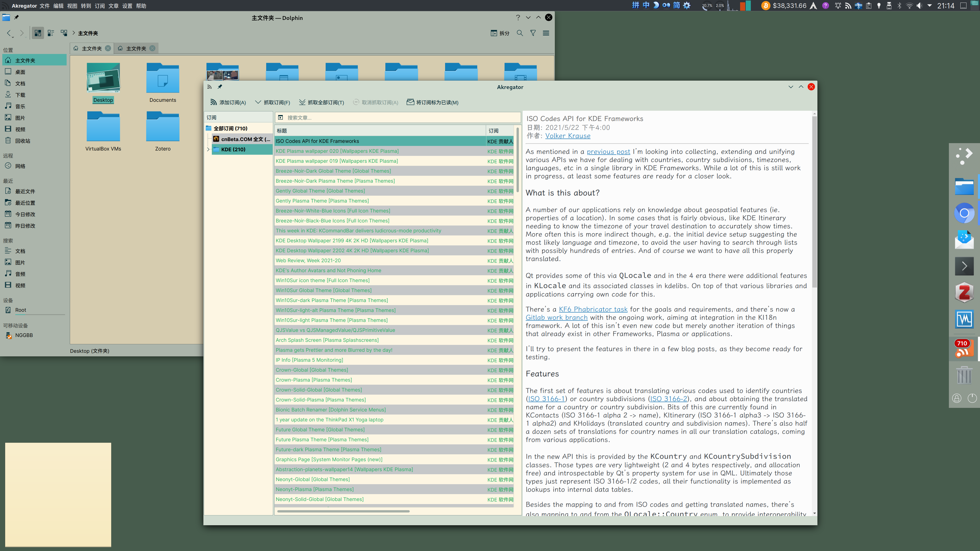Toggle the Dolphin filter bar funnel icon

533,33
